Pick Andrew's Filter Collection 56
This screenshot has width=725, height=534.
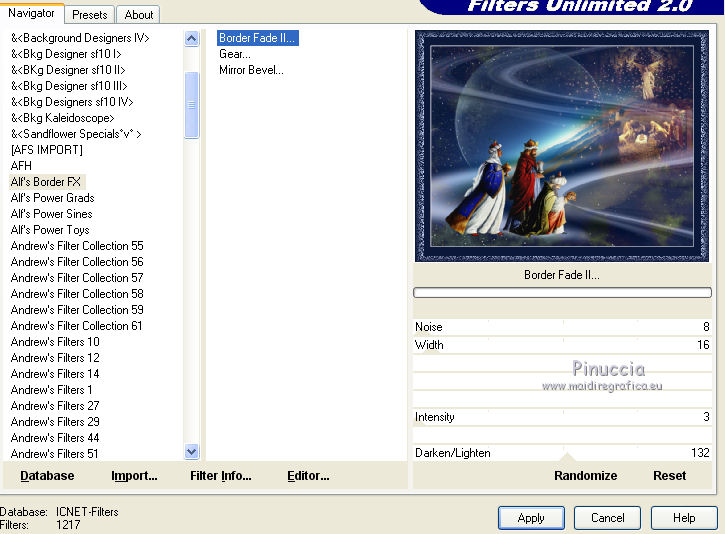[x=77, y=262]
